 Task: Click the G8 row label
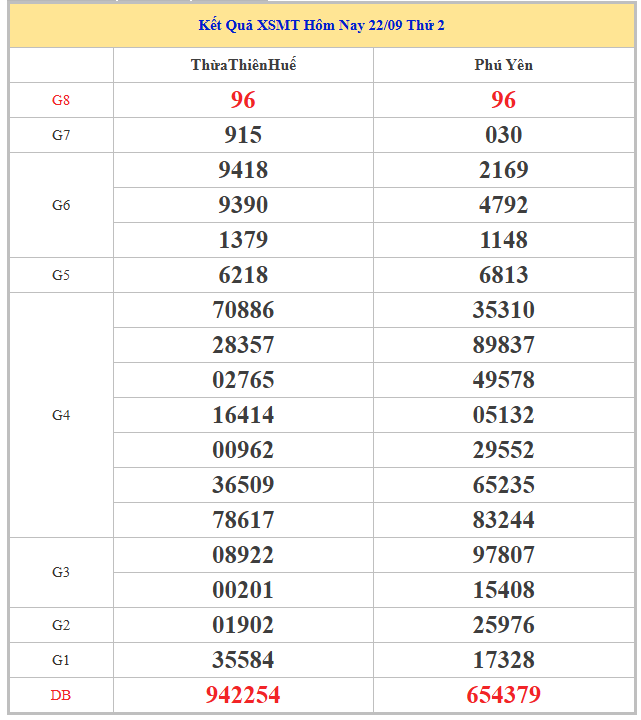tap(61, 100)
